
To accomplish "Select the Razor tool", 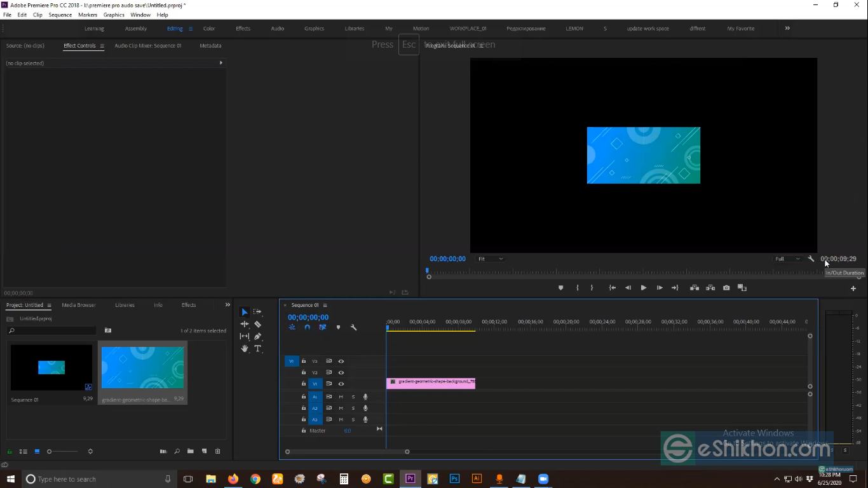I will [257, 324].
